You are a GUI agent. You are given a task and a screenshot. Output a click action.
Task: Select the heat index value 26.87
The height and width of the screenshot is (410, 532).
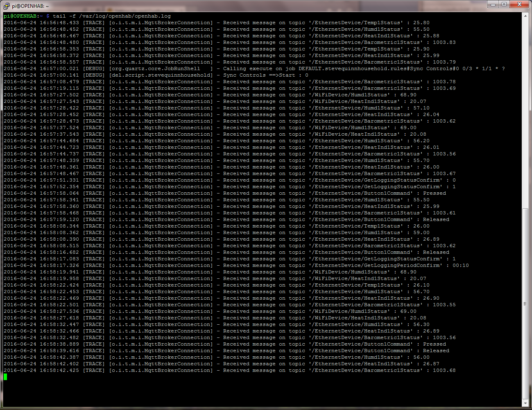point(431,364)
